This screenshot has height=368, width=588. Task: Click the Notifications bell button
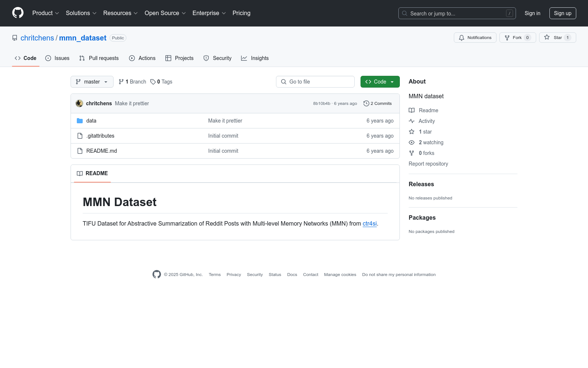(475, 38)
